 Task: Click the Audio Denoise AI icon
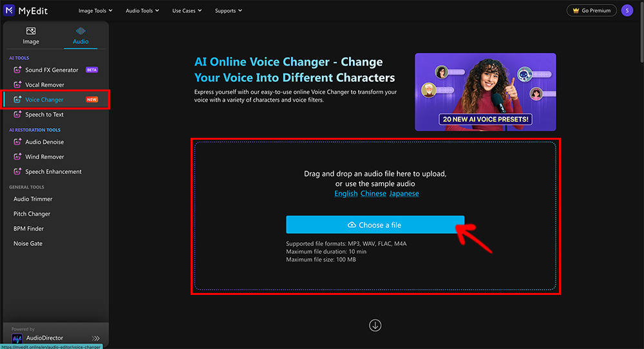17,142
